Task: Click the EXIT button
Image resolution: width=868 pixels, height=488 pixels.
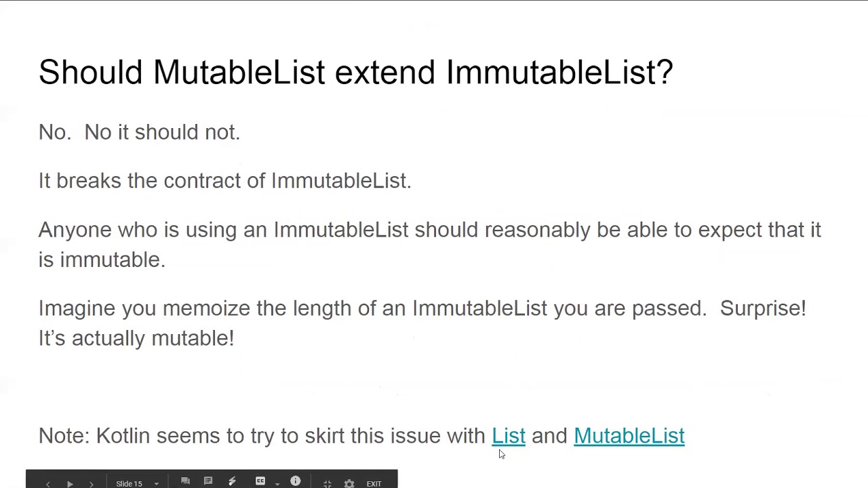Action: click(x=374, y=483)
